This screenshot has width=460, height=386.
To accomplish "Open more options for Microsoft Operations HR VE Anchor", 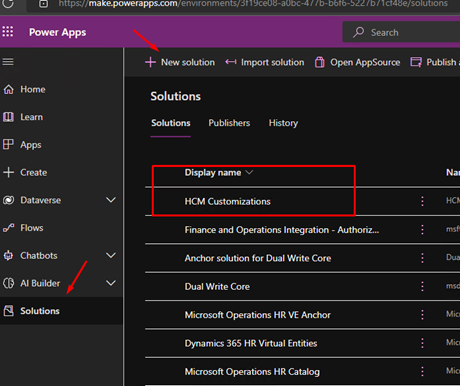I will pos(422,315).
